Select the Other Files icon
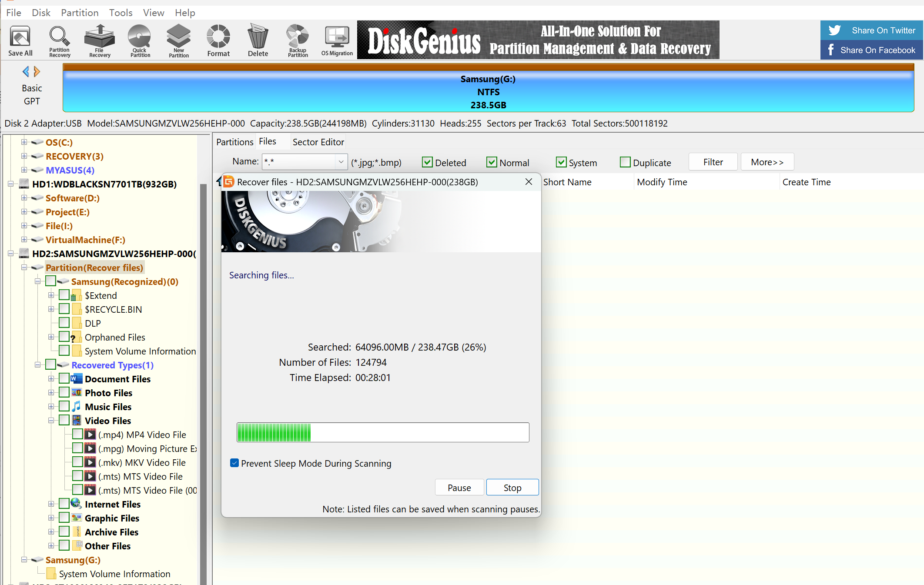This screenshot has width=924, height=585. 77,545
